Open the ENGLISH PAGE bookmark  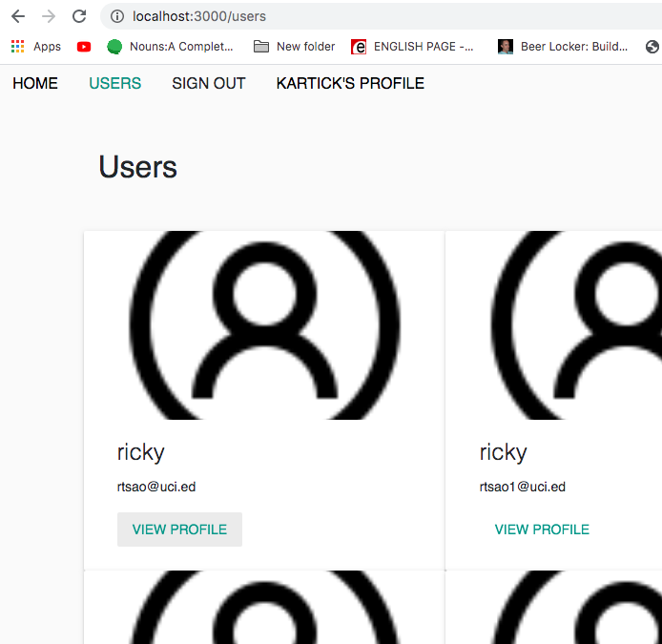412,47
